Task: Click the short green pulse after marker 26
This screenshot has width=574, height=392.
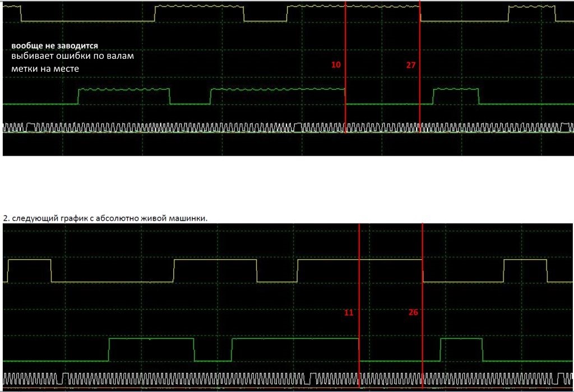Action: coord(461,349)
